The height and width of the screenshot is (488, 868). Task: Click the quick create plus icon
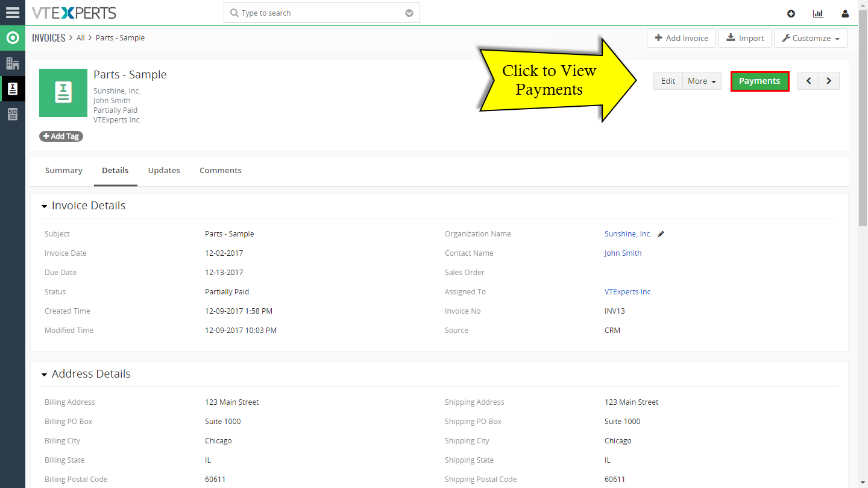pyautogui.click(x=791, y=13)
